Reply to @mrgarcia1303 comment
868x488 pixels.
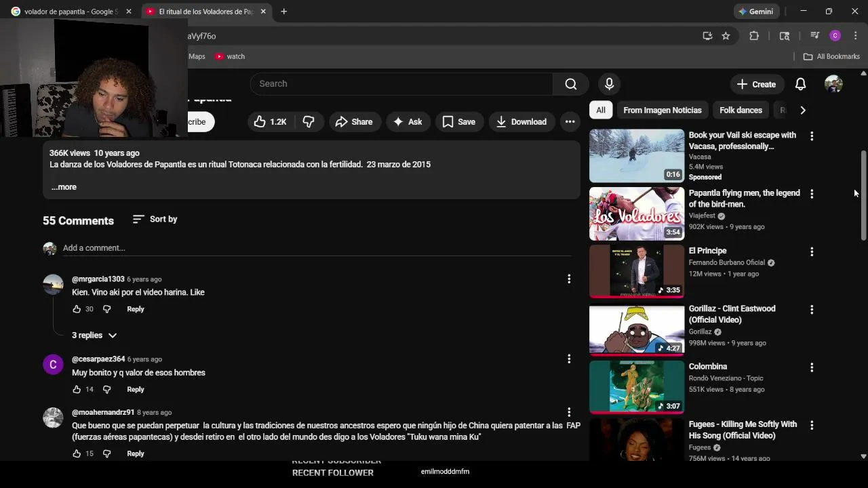136,309
